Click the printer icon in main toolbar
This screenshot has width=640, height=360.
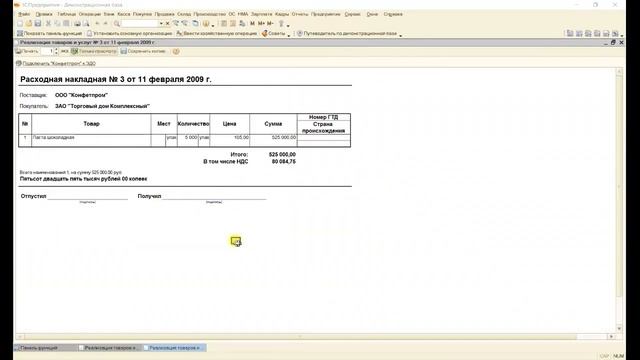click(x=77, y=24)
